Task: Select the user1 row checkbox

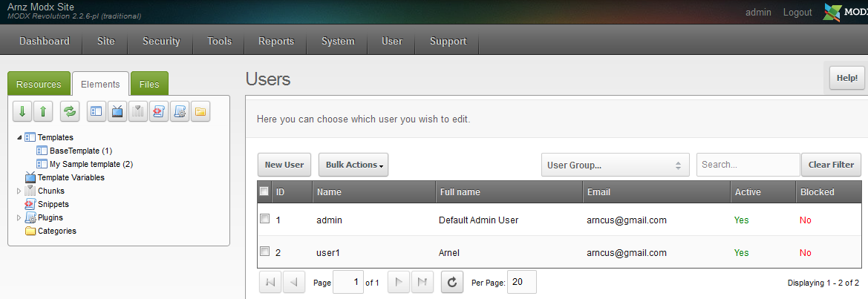Action: (264, 252)
